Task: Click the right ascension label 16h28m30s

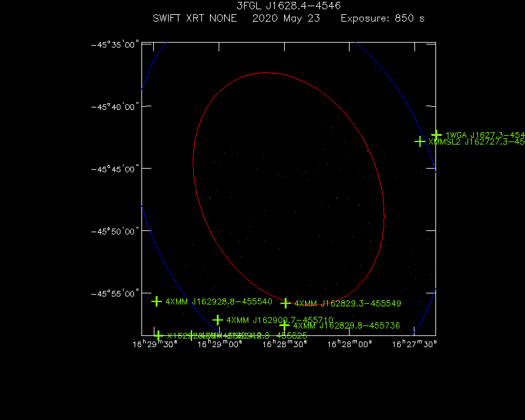Action: (285, 344)
